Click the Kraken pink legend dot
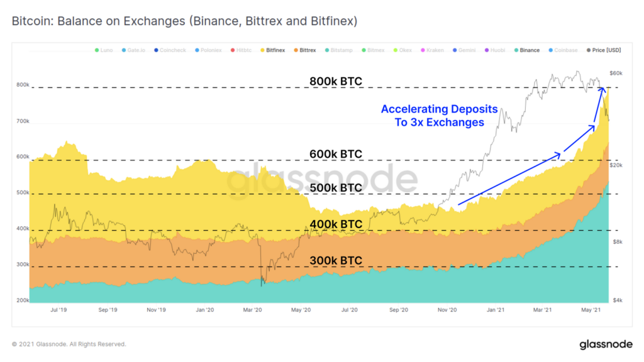644x362 pixels. tap(423, 50)
